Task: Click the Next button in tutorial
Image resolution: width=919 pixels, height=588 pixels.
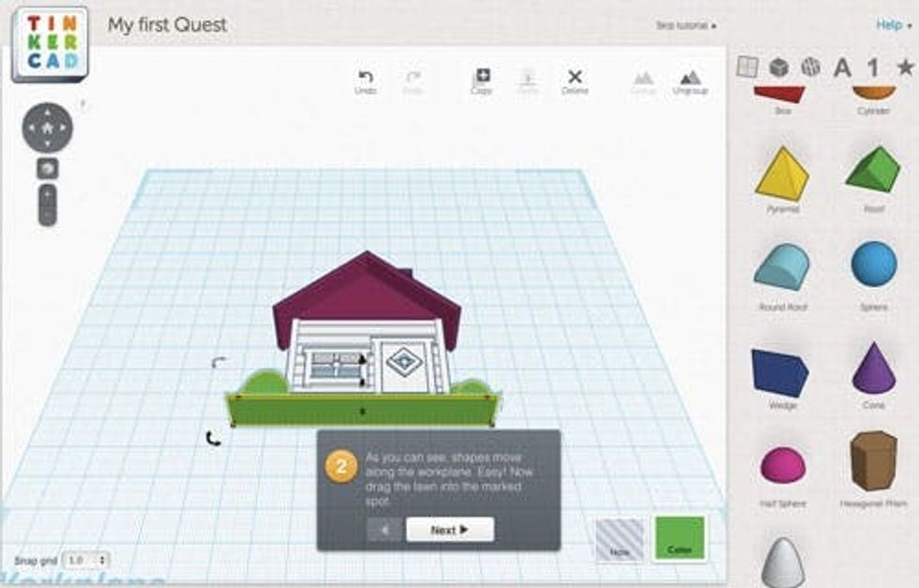Action: click(449, 530)
